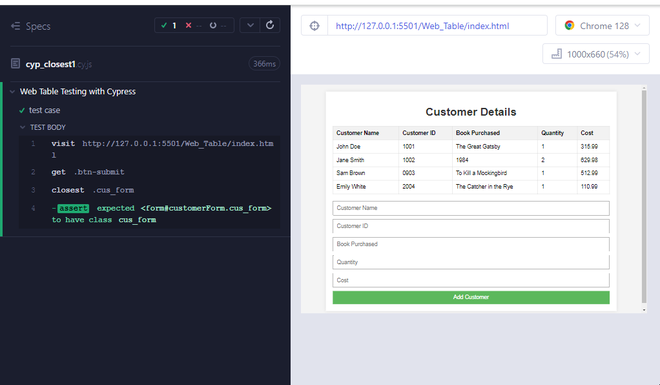Click the Customer Name column header

point(365,133)
